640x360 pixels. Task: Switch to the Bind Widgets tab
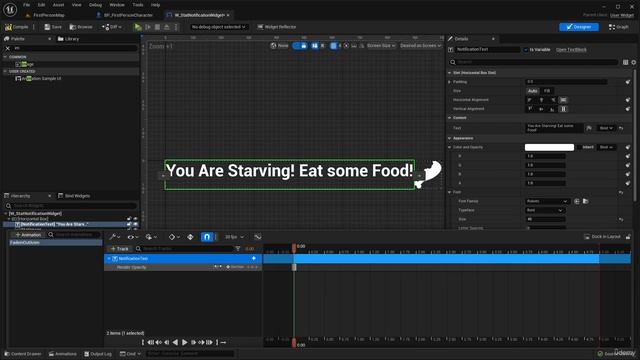(x=74, y=196)
